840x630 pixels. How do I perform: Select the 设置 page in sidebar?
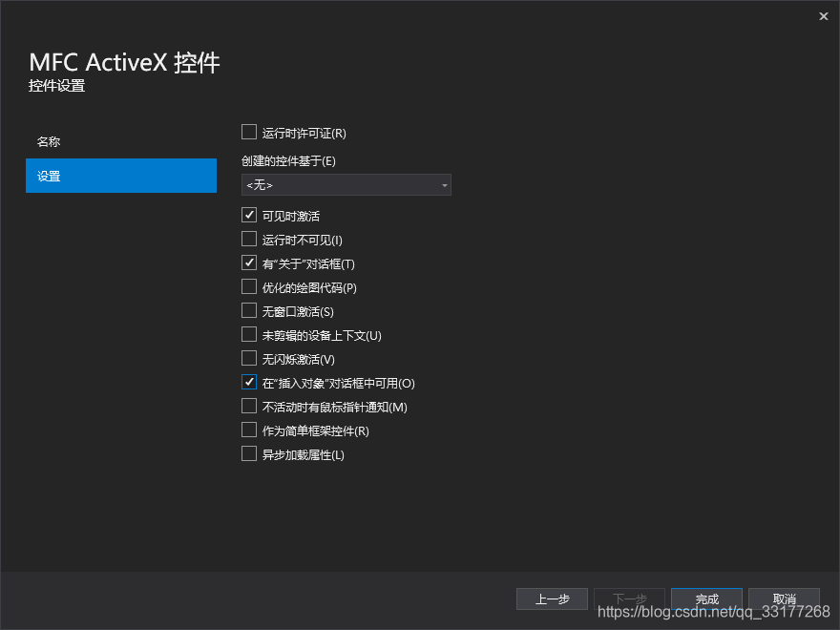[121, 176]
